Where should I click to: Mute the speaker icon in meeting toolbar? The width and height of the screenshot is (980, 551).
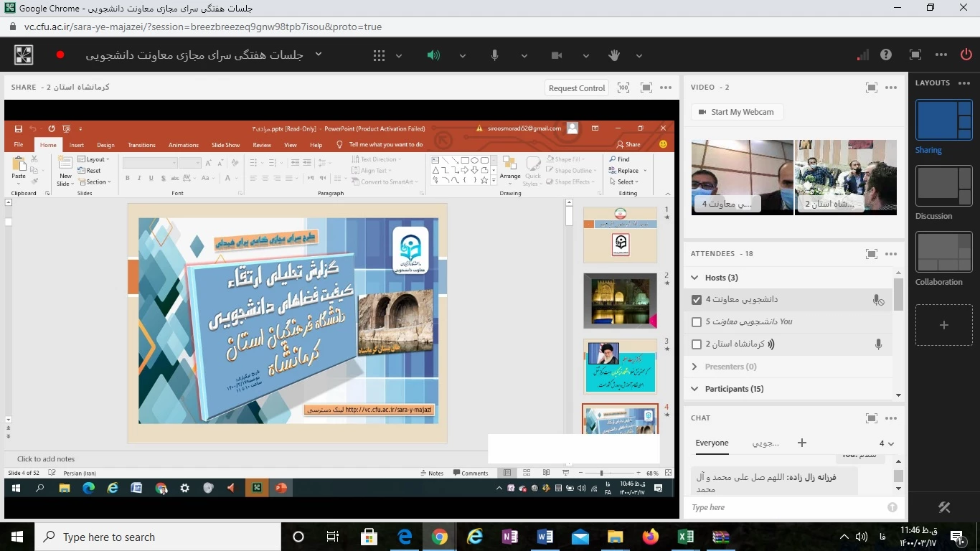point(433,55)
